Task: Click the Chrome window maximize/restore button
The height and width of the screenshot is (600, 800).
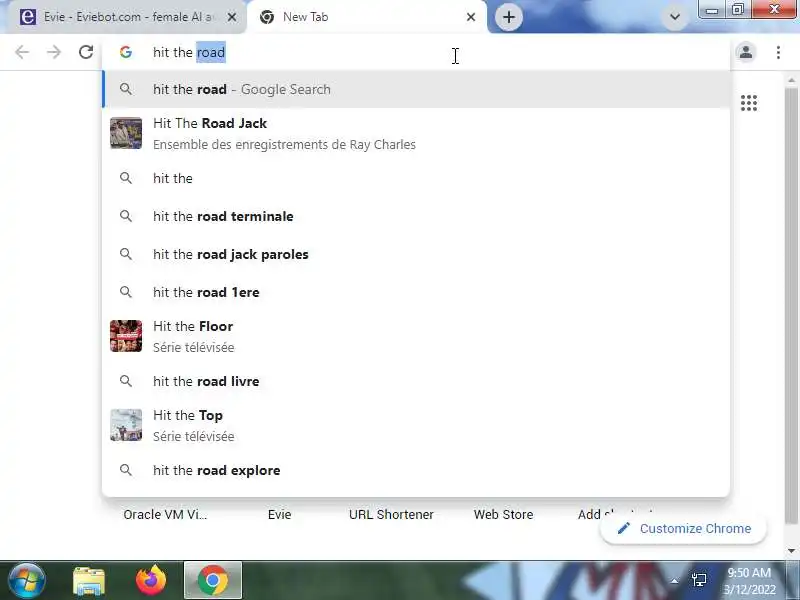Action: click(x=738, y=9)
